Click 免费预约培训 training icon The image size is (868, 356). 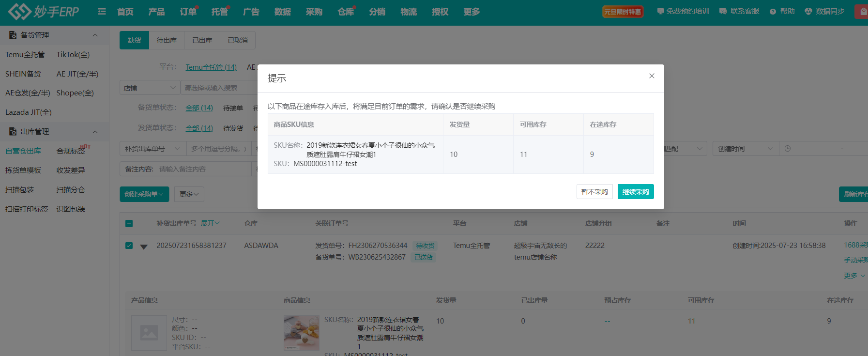pyautogui.click(x=660, y=12)
